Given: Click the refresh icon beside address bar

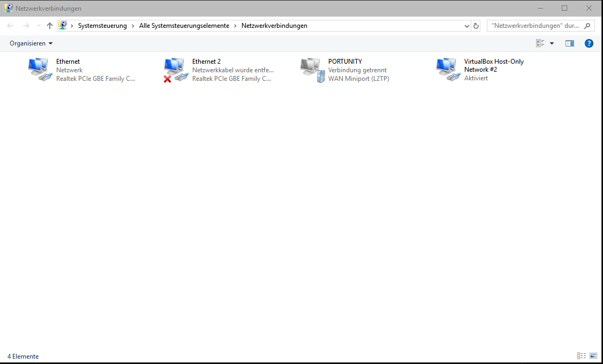Looking at the screenshot, I should [476, 26].
